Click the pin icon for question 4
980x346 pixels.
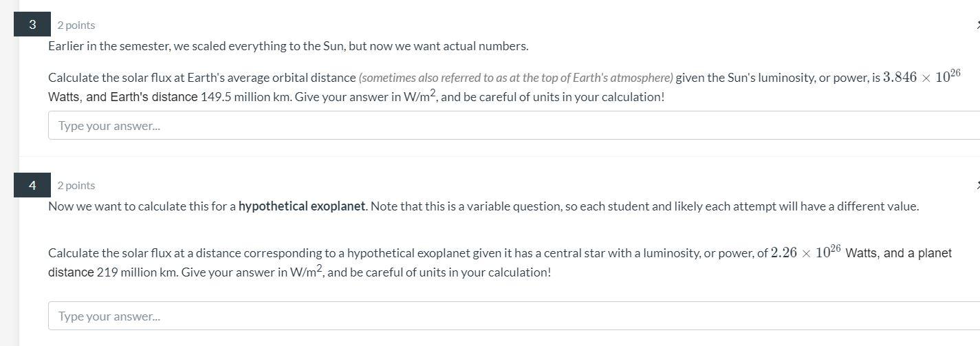tap(977, 186)
